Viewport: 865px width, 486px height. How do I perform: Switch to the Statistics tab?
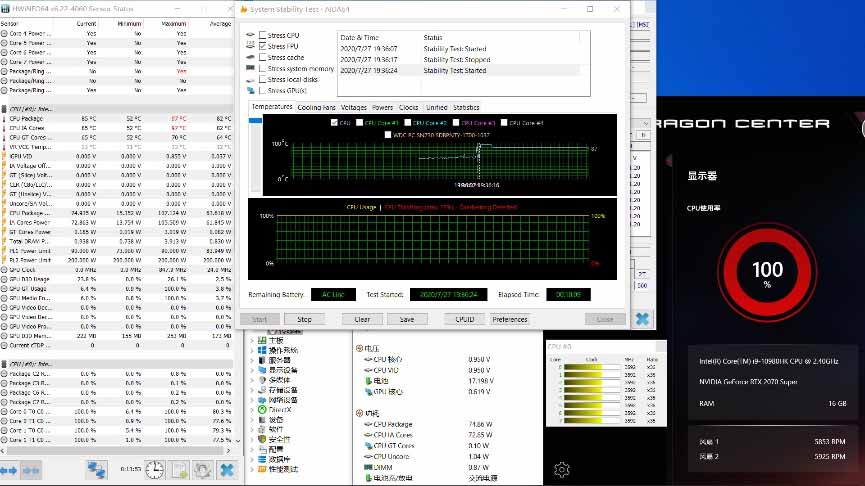(x=466, y=108)
